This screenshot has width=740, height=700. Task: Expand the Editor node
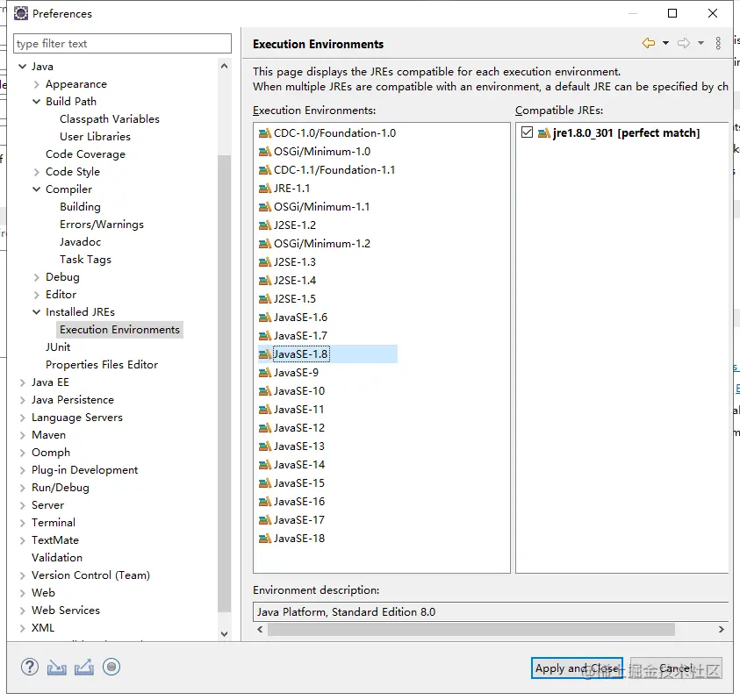[36, 295]
